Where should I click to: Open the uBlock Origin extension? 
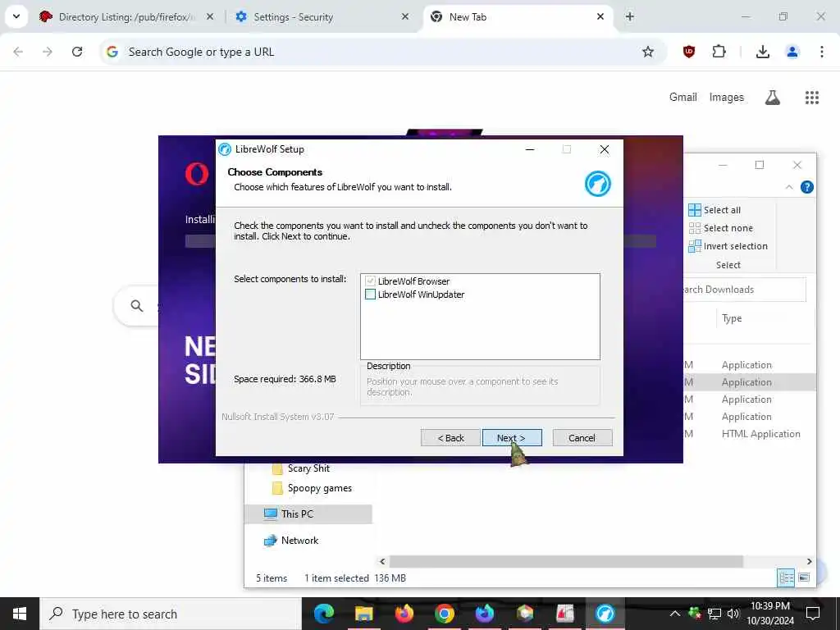689,52
